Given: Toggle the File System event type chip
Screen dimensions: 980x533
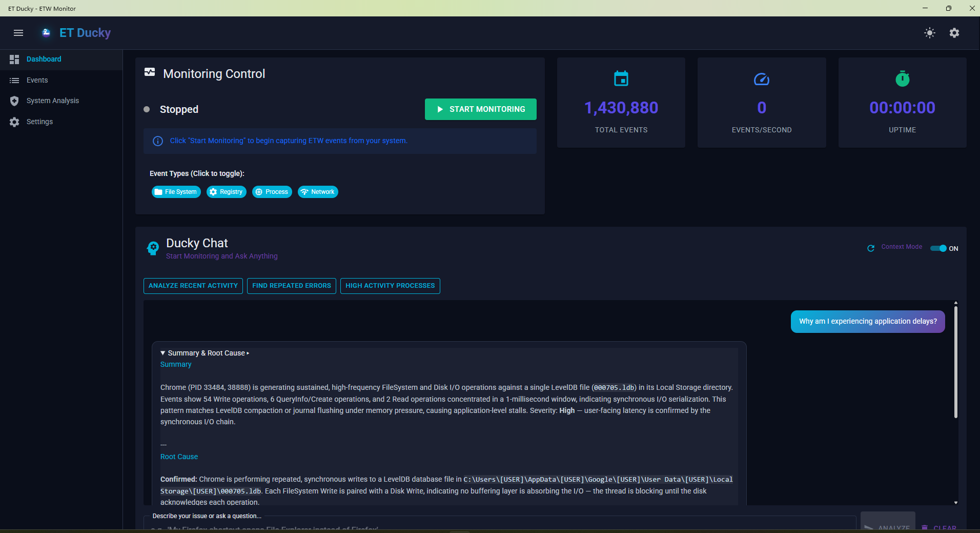Looking at the screenshot, I should pyautogui.click(x=176, y=192).
